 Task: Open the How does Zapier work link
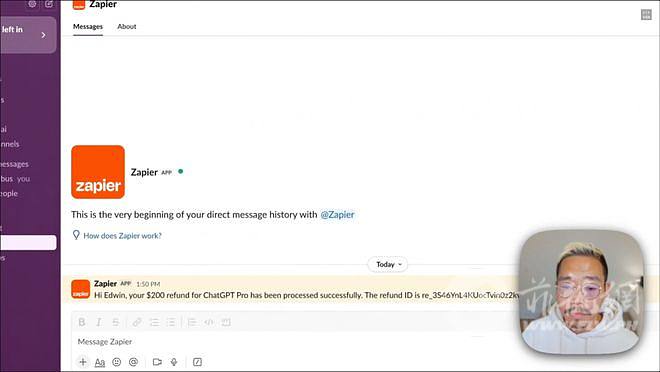click(122, 236)
